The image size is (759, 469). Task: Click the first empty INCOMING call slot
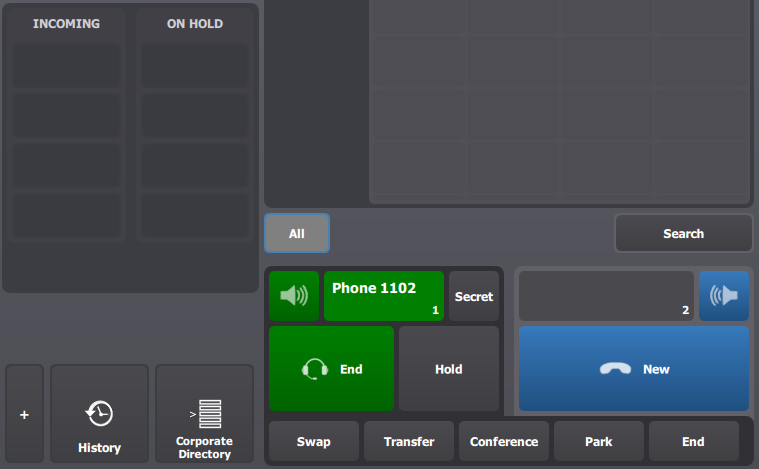click(x=66, y=66)
